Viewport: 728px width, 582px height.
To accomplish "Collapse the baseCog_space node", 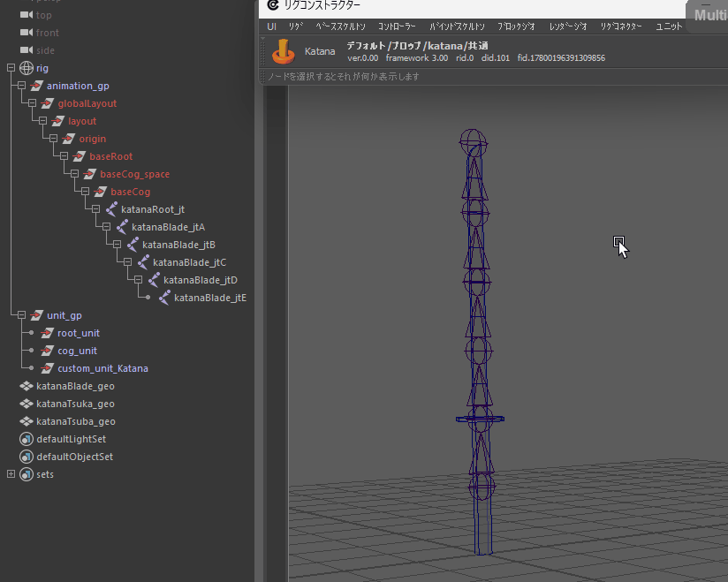I will (75, 174).
